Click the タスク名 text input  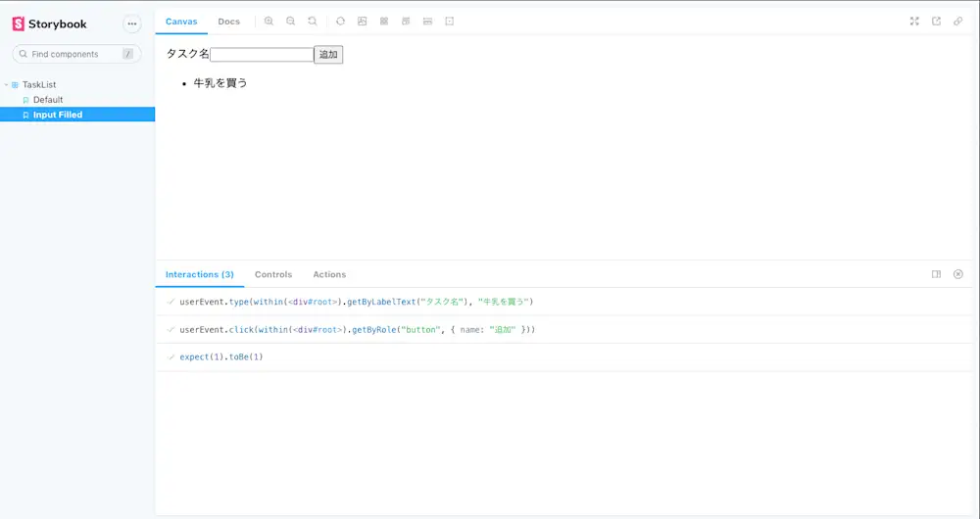[262, 54]
